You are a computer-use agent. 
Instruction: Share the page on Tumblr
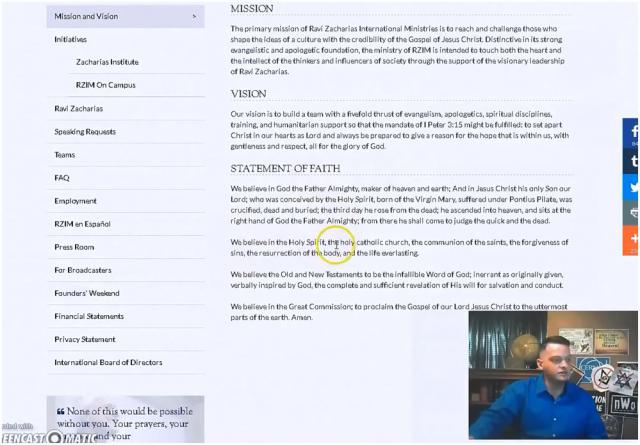631,160
